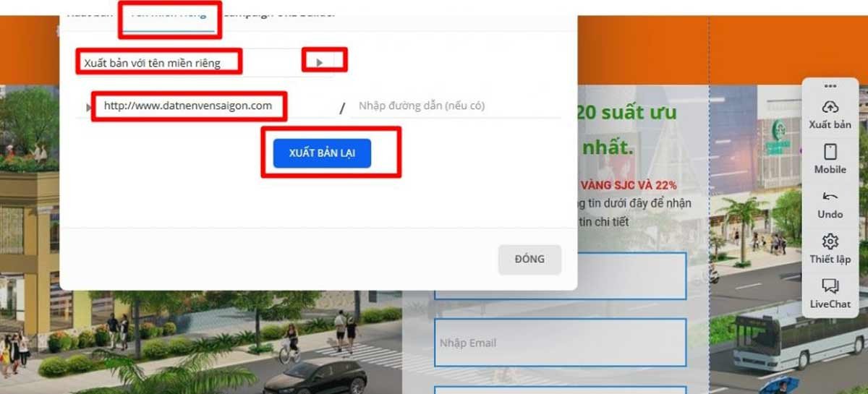Open the LiveChat icon
The height and width of the screenshot is (394, 868).
point(830,286)
